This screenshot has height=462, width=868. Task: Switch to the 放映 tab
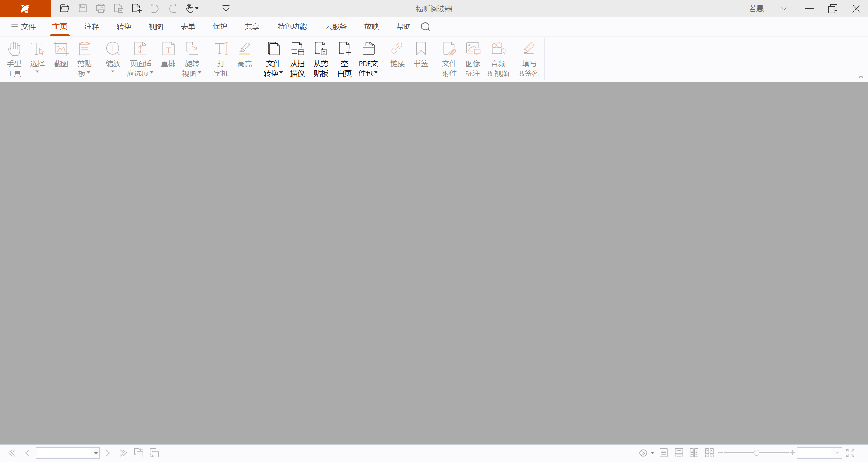(372, 27)
